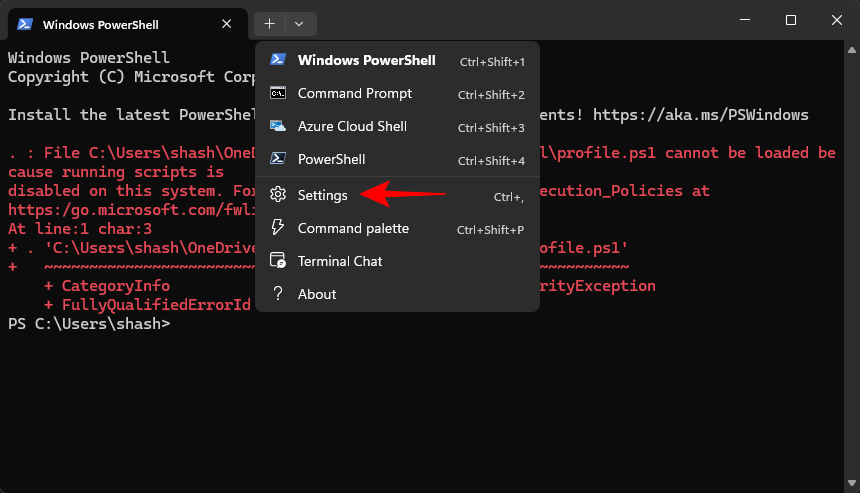Click the PowerShell icon in the tab

click(25, 24)
